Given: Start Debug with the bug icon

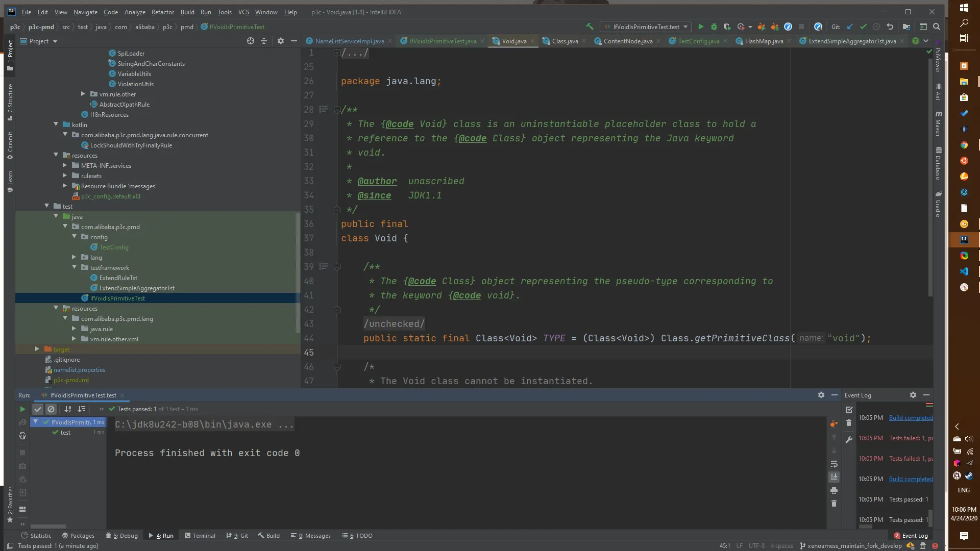Looking at the screenshot, I should click(714, 27).
